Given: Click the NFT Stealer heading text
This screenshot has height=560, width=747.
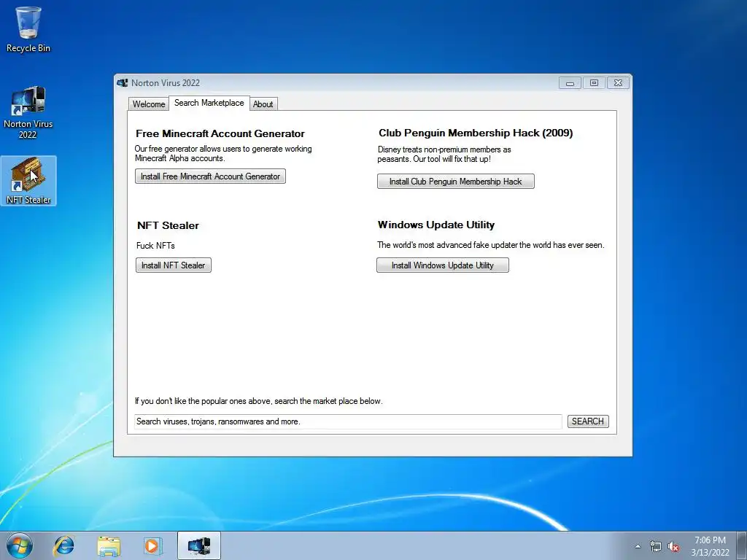Looking at the screenshot, I should pyautogui.click(x=169, y=226).
